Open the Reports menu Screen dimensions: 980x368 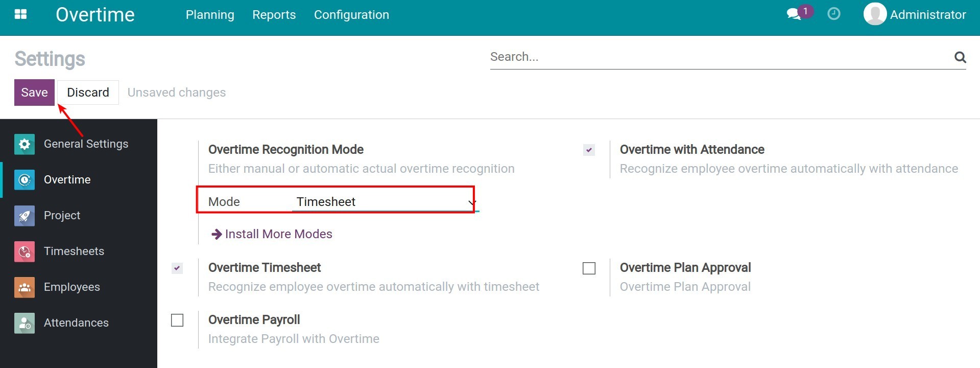tap(274, 14)
